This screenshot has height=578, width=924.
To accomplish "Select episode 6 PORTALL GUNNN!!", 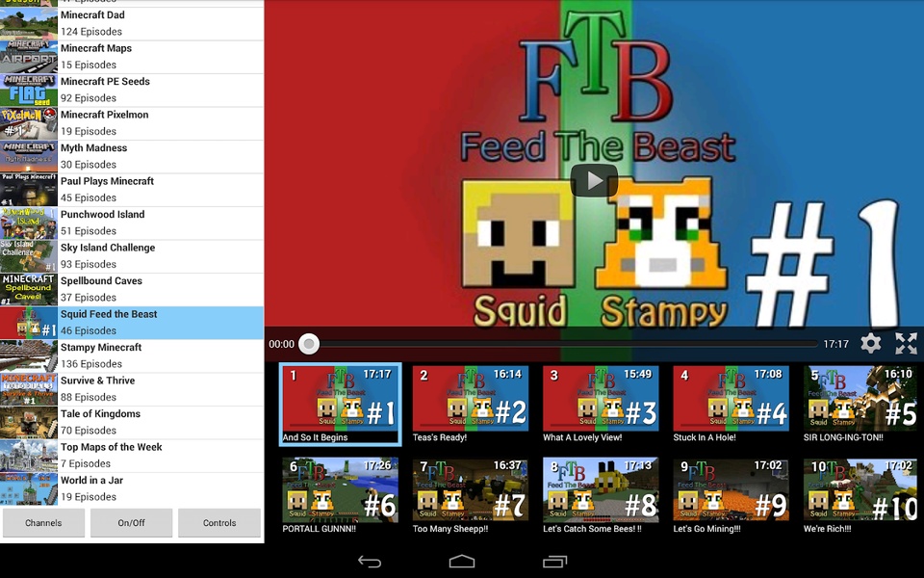I will (340, 496).
